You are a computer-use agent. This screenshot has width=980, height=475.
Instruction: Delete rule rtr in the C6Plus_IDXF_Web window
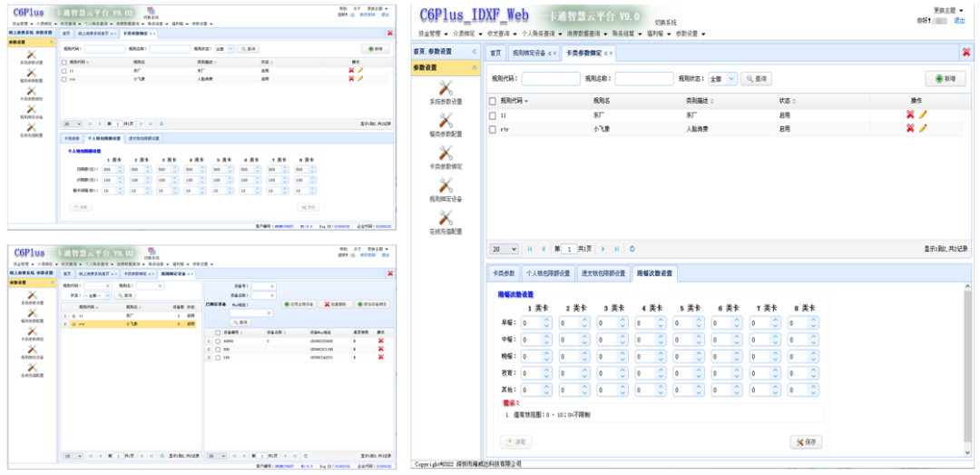(910, 128)
